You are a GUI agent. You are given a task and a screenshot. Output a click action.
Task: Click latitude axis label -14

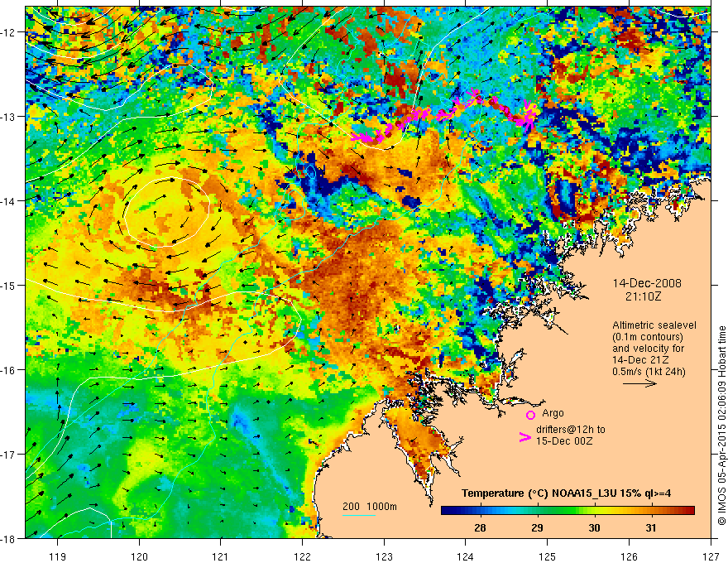tap(8, 201)
